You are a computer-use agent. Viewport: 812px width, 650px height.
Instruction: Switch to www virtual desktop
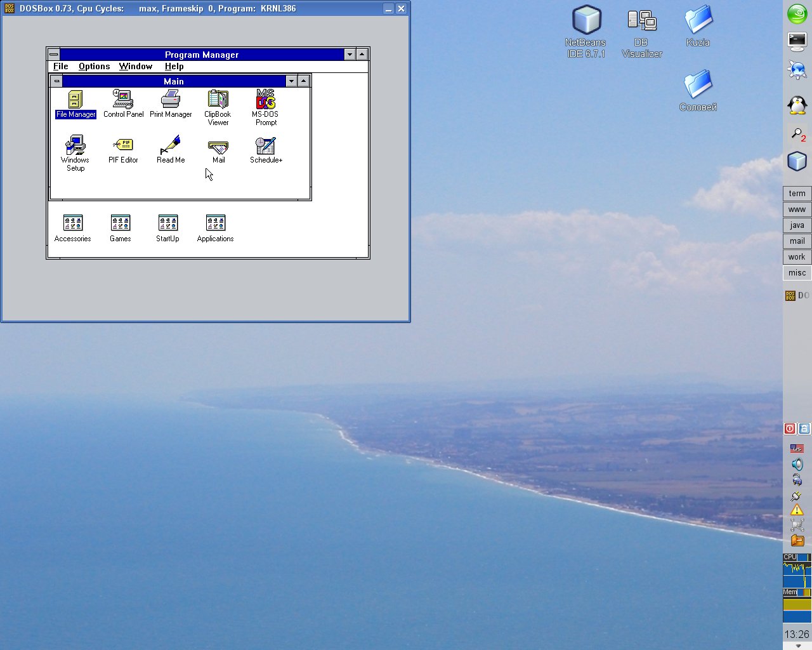[797, 209]
